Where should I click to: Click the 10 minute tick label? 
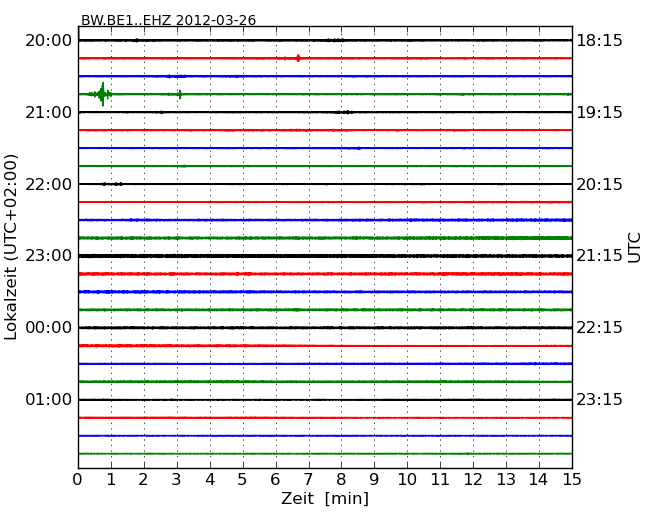pyautogui.click(x=407, y=479)
